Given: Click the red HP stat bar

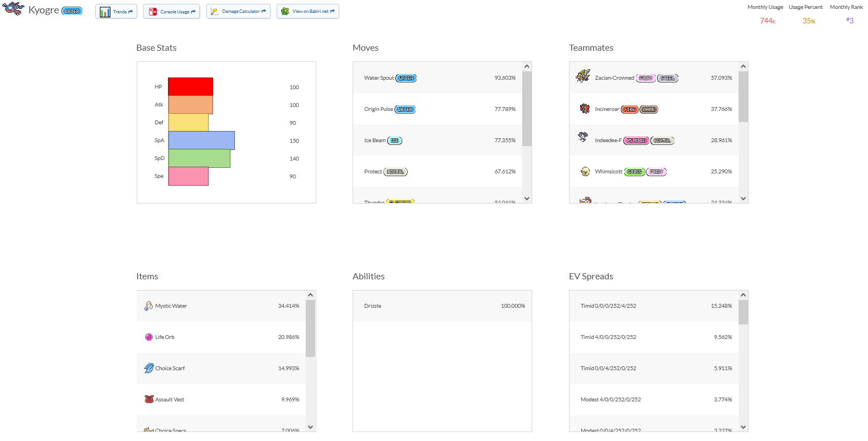Looking at the screenshot, I should pyautogui.click(x=190, y=86).
